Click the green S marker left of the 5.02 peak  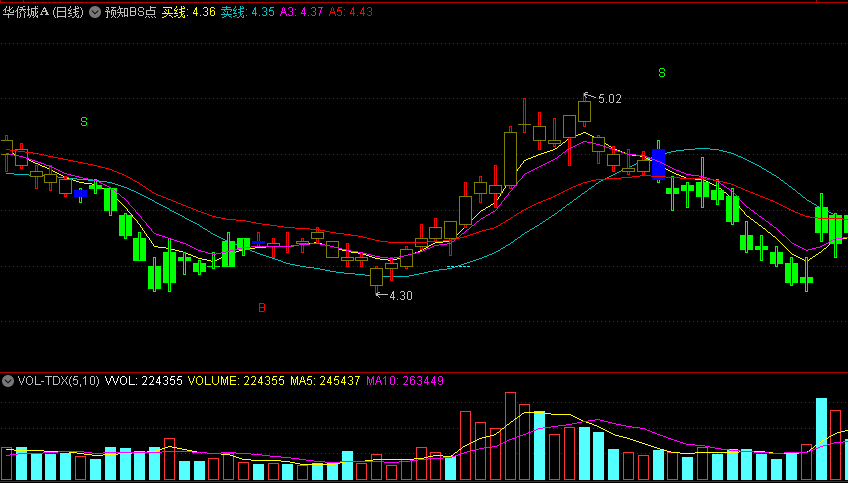(84, 122)
